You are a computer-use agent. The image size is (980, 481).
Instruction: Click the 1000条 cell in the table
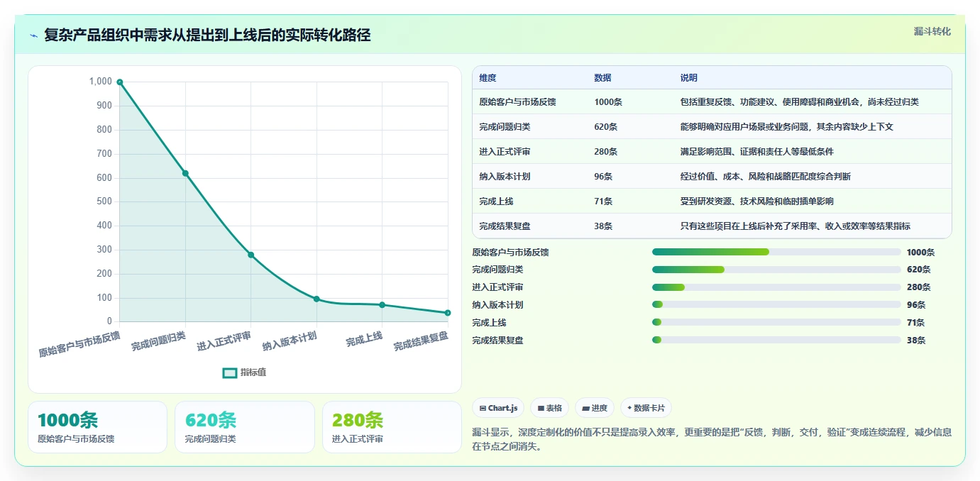608,102
